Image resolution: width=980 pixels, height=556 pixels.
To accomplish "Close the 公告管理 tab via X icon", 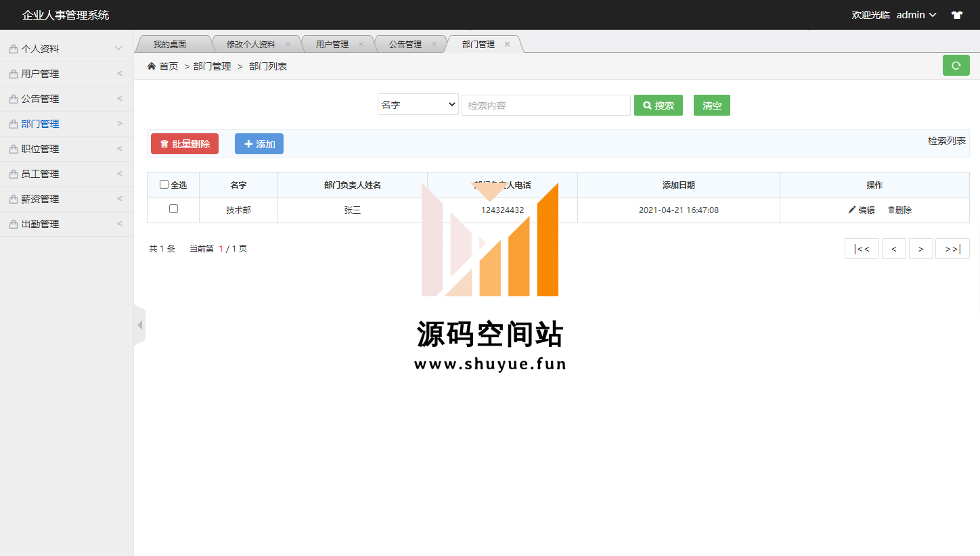I will click(x=434, y=45).
